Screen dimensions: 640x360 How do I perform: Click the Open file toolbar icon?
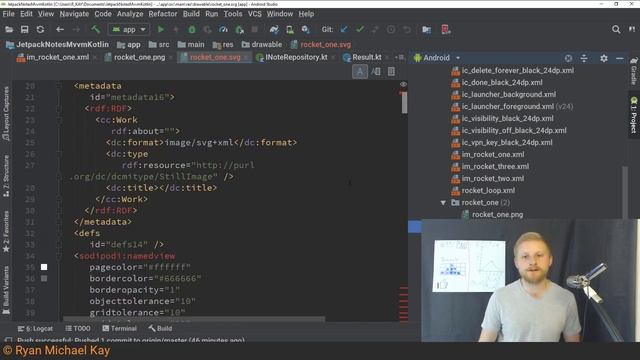(x=9, y=29)
